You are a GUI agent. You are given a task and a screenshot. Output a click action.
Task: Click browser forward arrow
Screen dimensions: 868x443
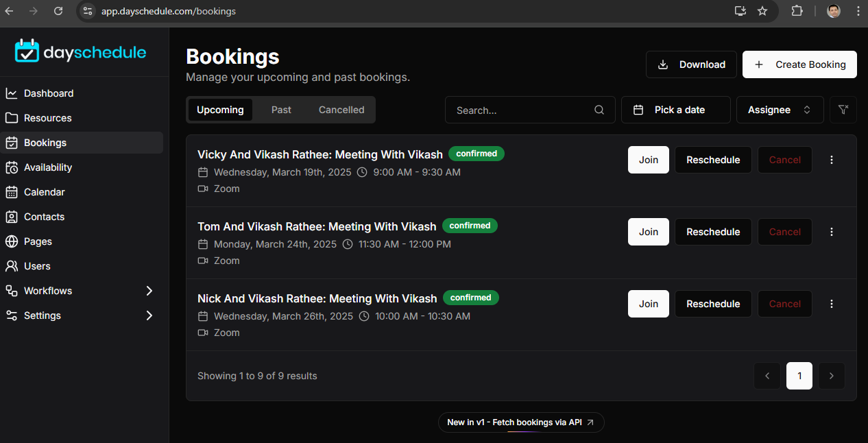[x=34, y=11]
